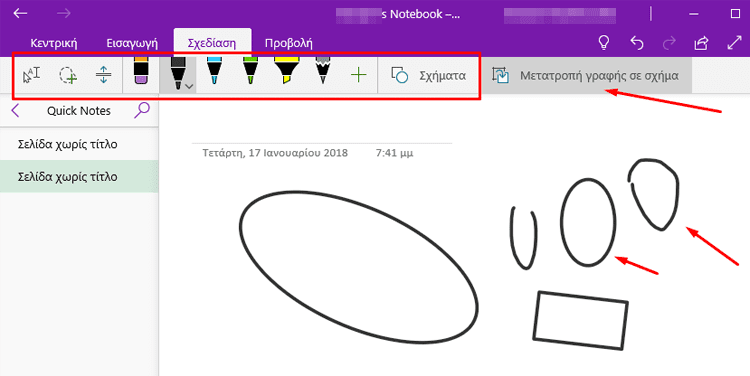
Task: Open the Εισαγωγή tab
Action: pos(132,44)
